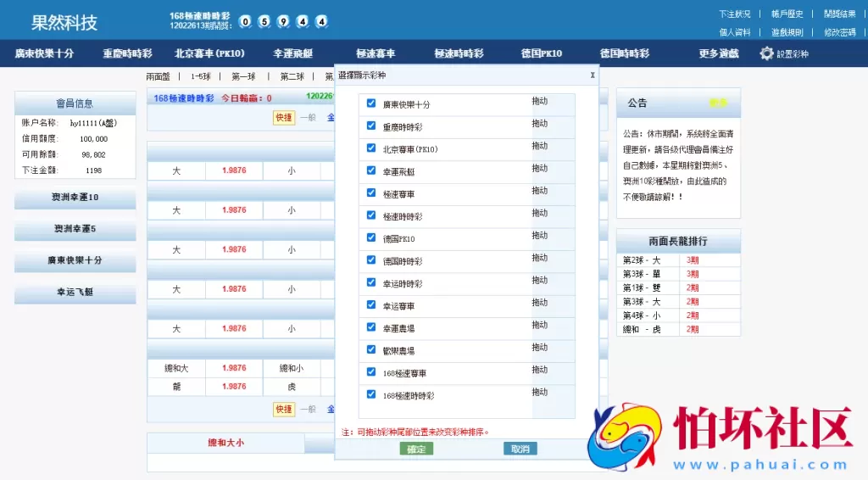Screen dimensions: 868x480
Task: Expand the 更多遊戲 menu
Action: pyautogui.click(x=719, y=53)
